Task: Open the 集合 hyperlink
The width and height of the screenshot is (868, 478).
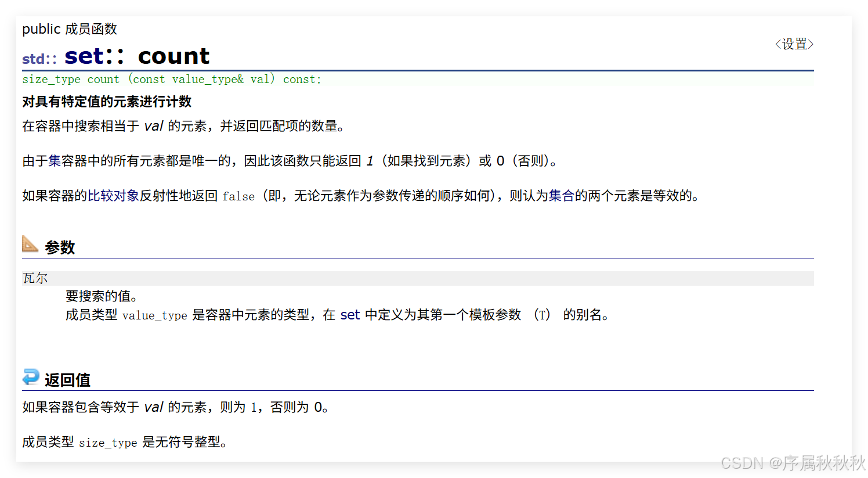Action: pyautogui.click(x=562, y=196)
